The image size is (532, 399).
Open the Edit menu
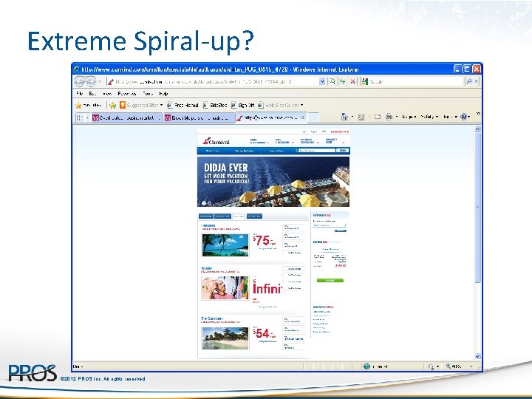pos(92,93)
